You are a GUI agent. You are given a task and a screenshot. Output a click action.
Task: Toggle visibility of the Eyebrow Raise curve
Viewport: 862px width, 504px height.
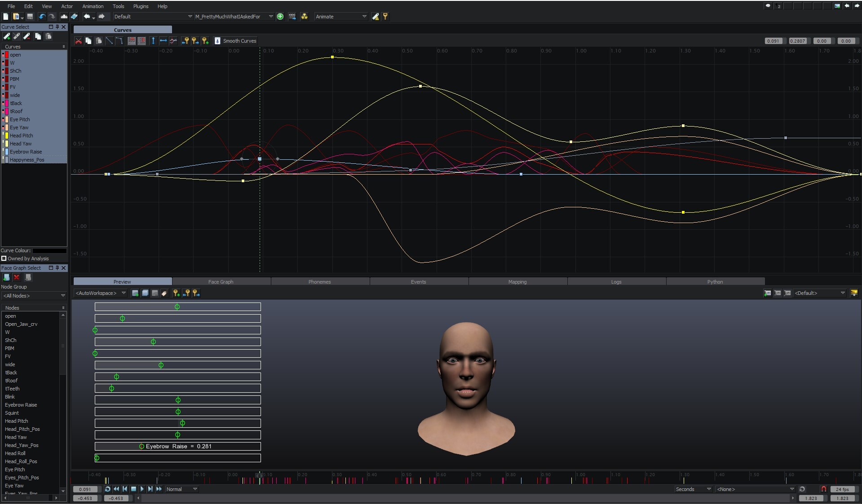[6, 152]
